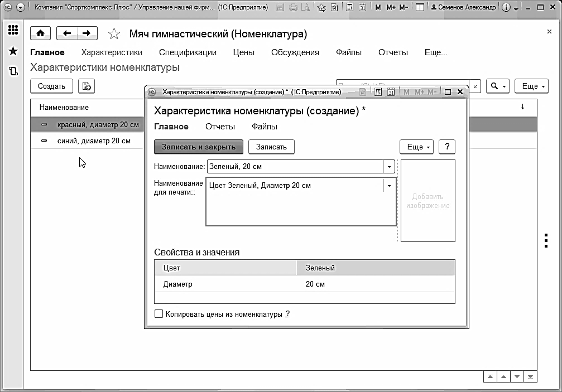
Task: Add Мяч гимнастический to favorites star
Action: click(x=114, y=34)
